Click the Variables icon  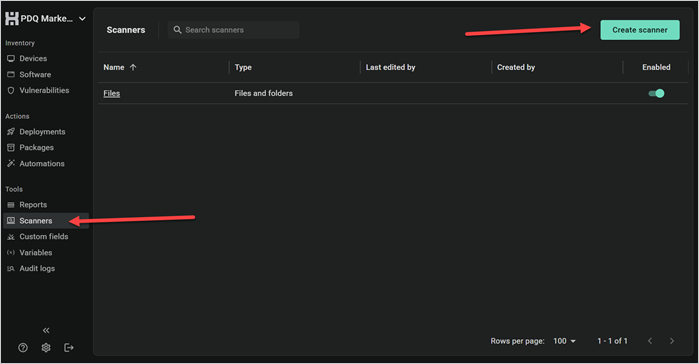11,253
